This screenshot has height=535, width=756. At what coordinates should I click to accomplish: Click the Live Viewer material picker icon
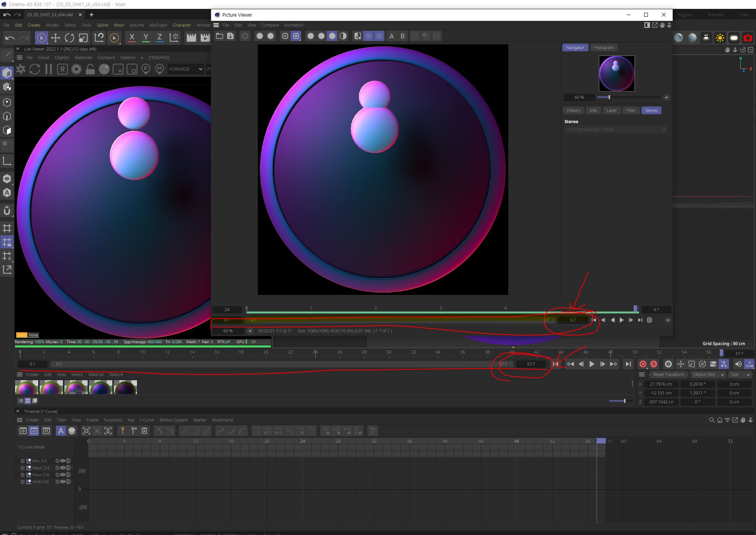tap(159, 69)
